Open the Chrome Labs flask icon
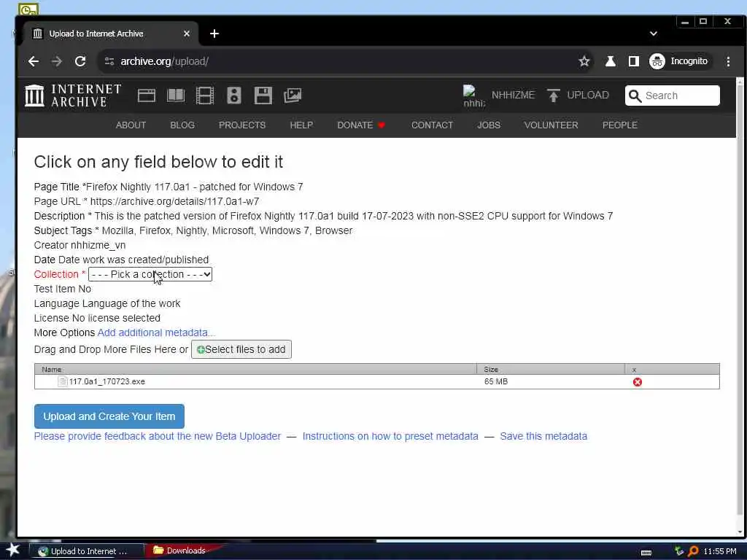 click(x=611, y=61)
